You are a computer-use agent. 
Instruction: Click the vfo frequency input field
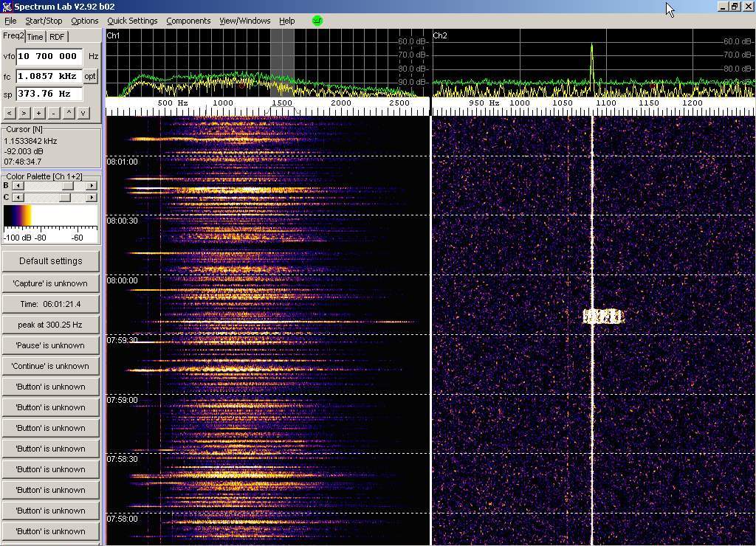[49, 56]
